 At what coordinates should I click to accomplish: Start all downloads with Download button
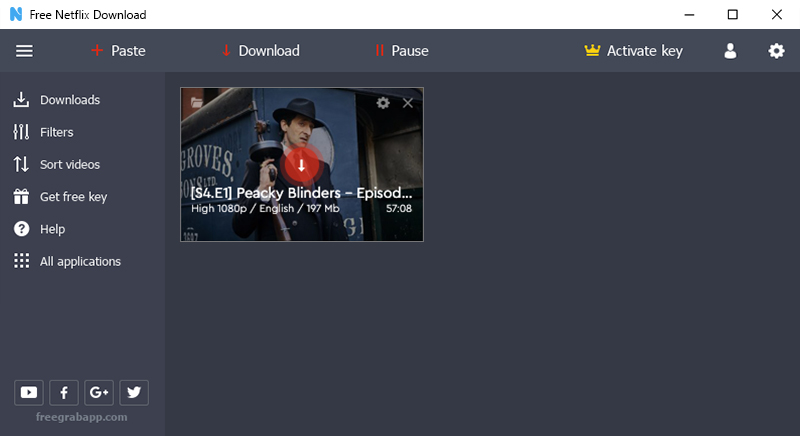click(259, 51)
